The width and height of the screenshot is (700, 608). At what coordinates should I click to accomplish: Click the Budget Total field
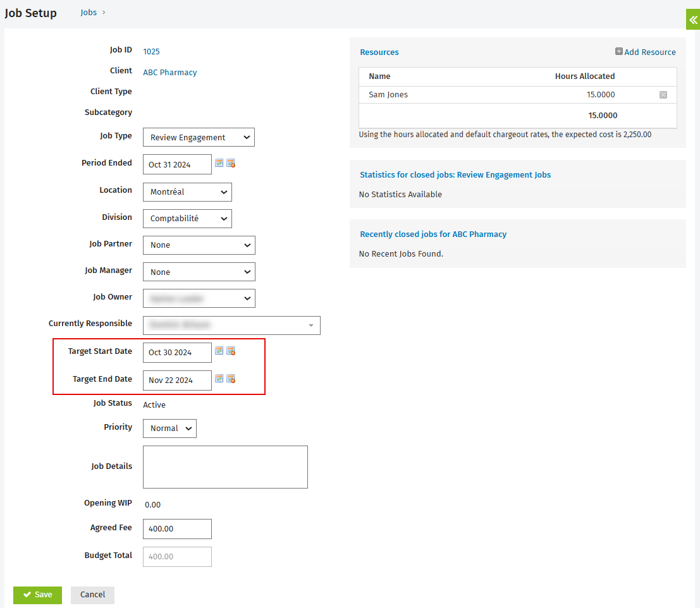coord(177,557)
